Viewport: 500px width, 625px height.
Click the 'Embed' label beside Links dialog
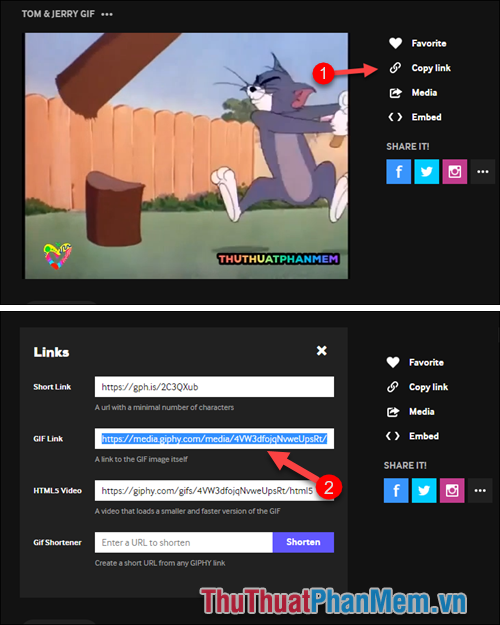click(x=424, y=436)
